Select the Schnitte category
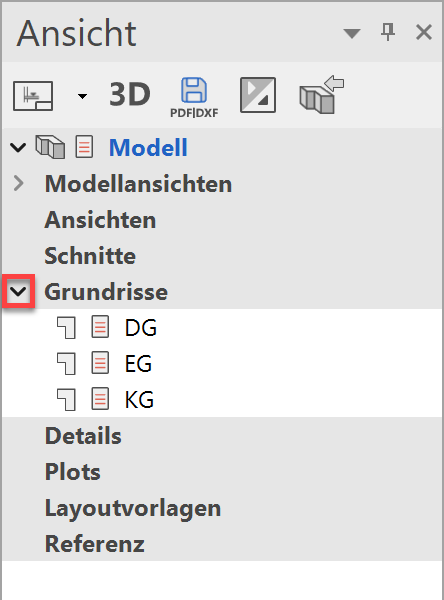The height and width of the screenshot is (600, 444). coord(90,256)
